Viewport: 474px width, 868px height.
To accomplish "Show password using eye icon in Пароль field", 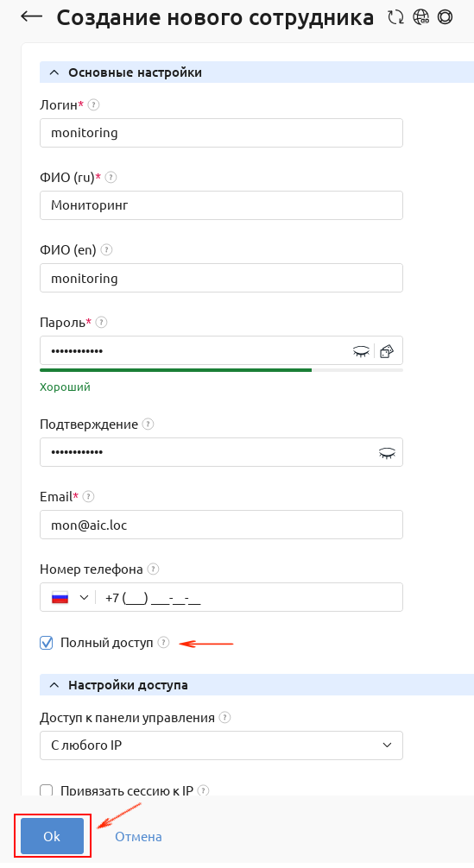I will click(x=362, y=351).
